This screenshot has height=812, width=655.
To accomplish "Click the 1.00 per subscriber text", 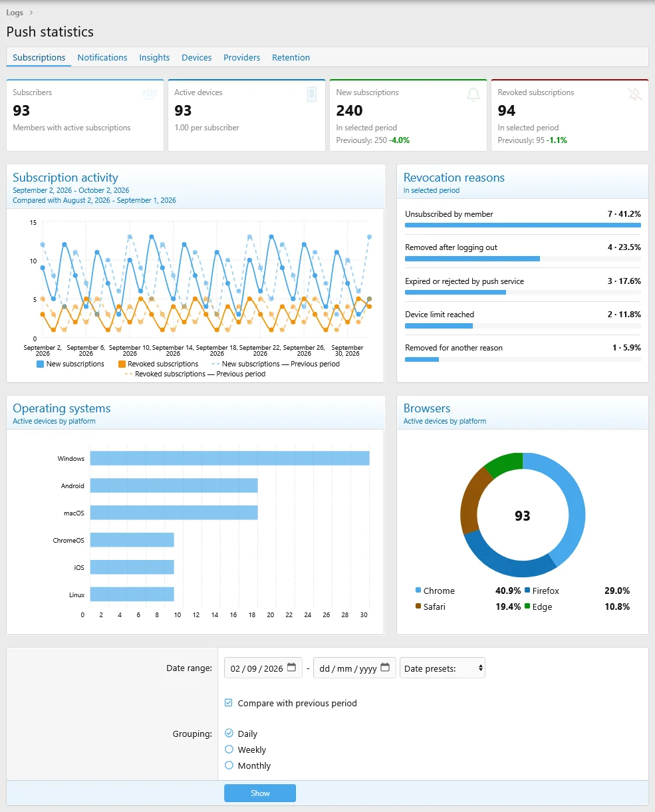I will coord(207,128).
